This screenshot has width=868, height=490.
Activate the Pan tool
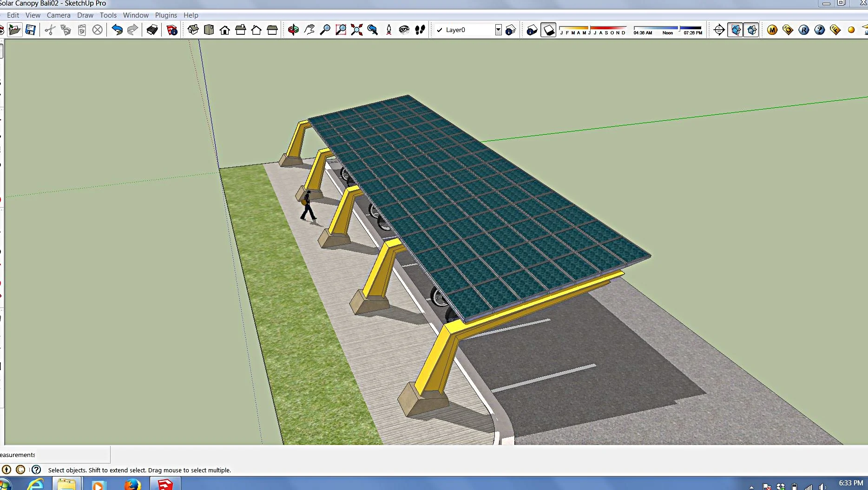[309, 29]
